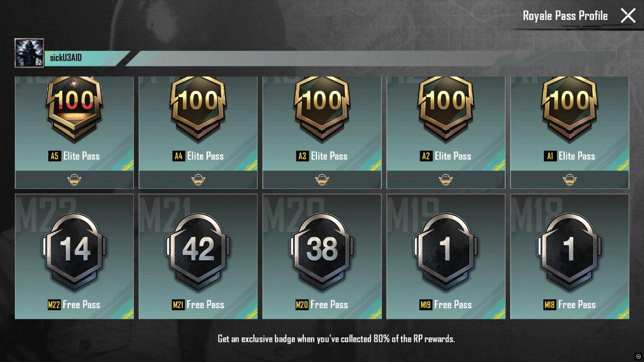Tap the M22 Free Pass badge showing 14
The image size is (644, 362).
point(75,251)
